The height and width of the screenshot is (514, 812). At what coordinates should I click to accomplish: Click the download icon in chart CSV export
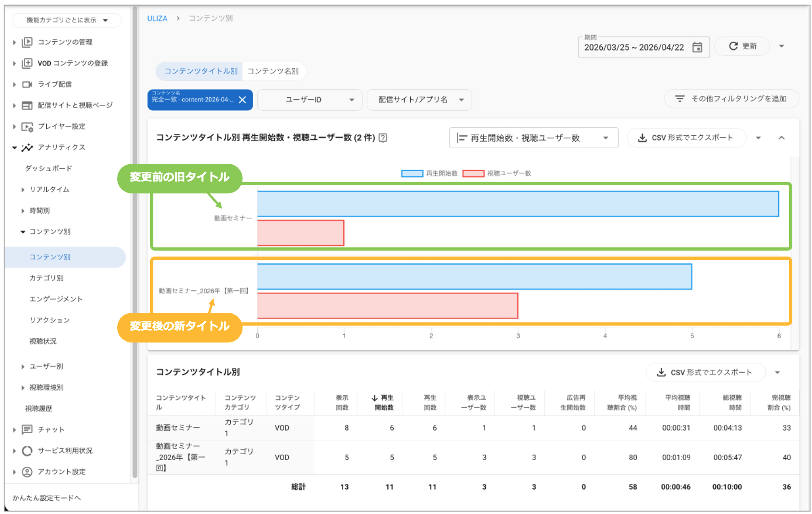[x=642, y=138]
